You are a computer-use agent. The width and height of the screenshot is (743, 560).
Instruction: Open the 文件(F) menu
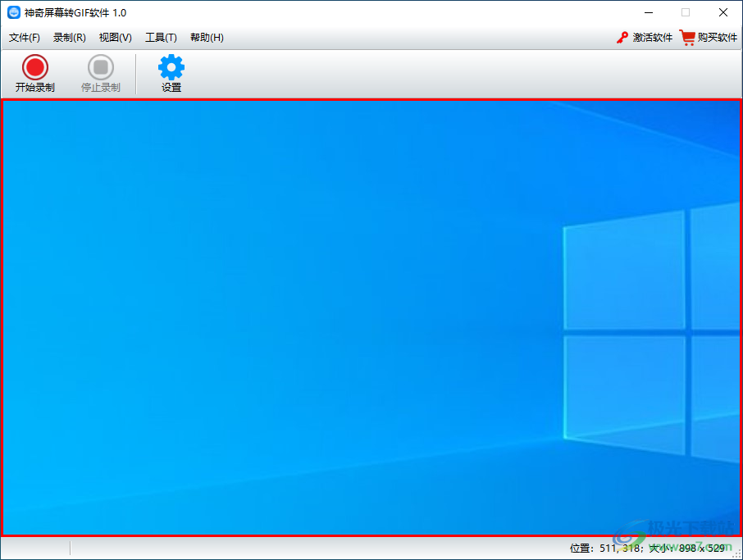25,38
